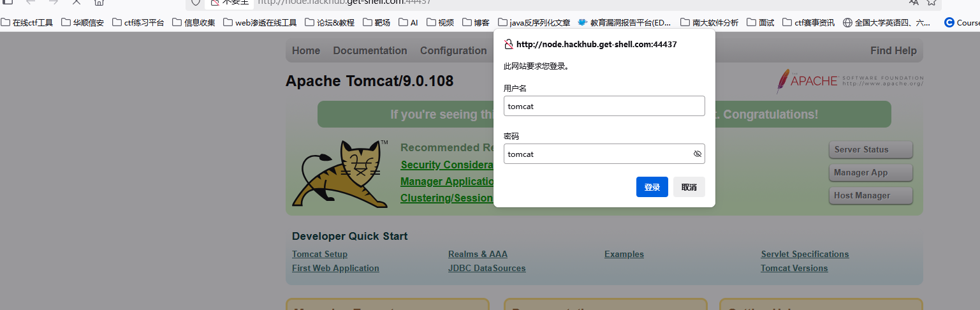The width and height of the screenshot is (980, 310).
Task: Click the 登录 login button
Action: point(652,187)
